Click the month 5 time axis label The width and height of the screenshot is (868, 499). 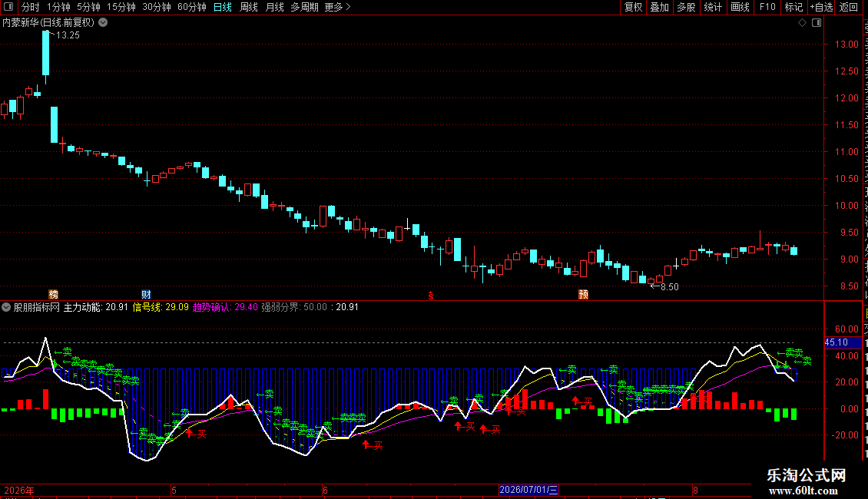coord(174,490)
